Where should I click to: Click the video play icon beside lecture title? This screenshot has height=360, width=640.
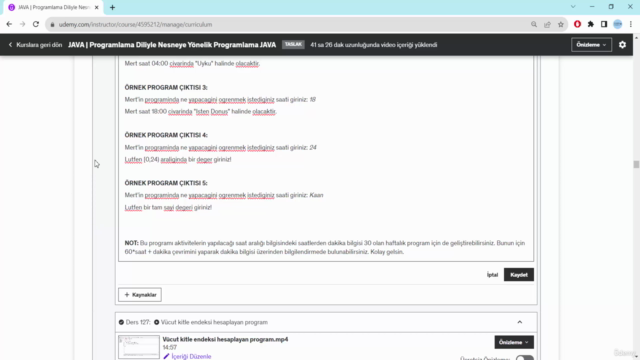coord(156,322)
